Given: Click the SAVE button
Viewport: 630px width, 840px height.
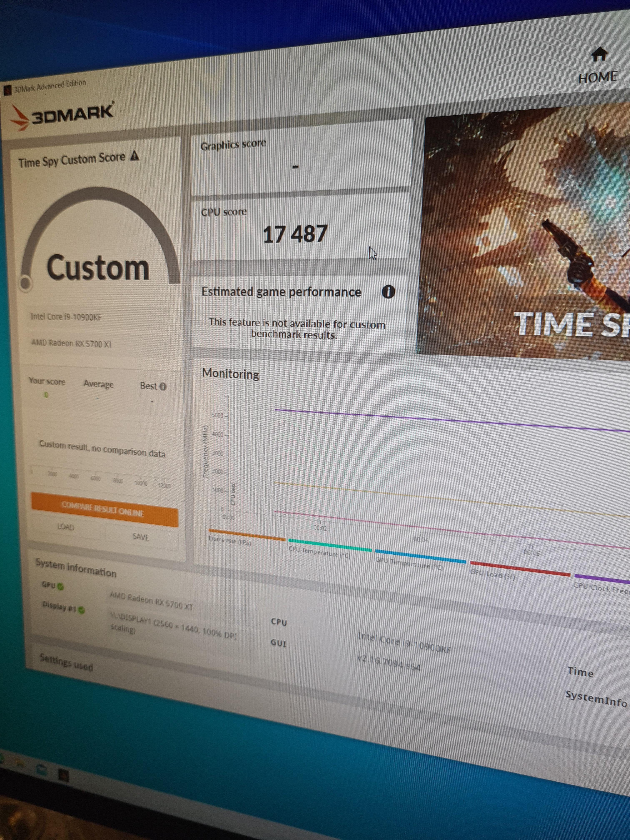Looking at the screenshot, I should (141, 537).
